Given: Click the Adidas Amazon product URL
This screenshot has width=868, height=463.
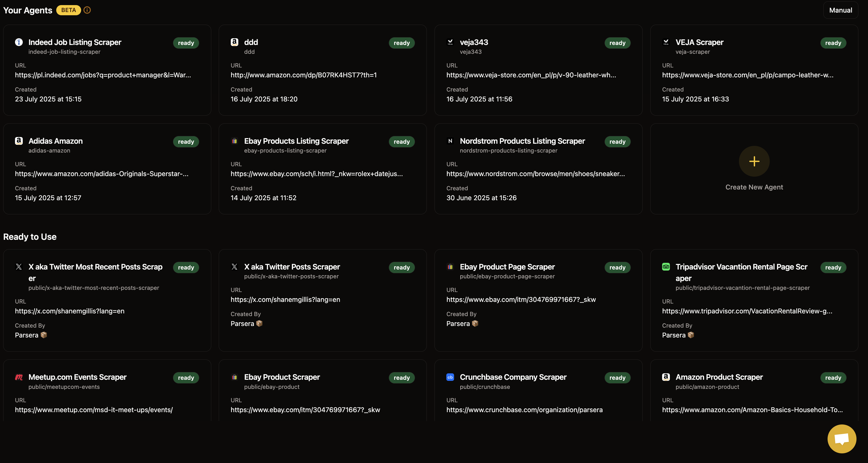Looking at the screenshot, I should (x=101, y=174).
